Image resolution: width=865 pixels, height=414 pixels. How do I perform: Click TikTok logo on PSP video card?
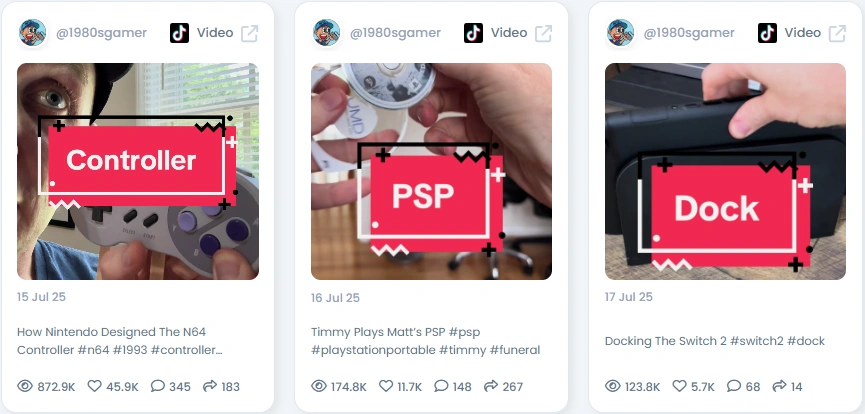[473, 33]
